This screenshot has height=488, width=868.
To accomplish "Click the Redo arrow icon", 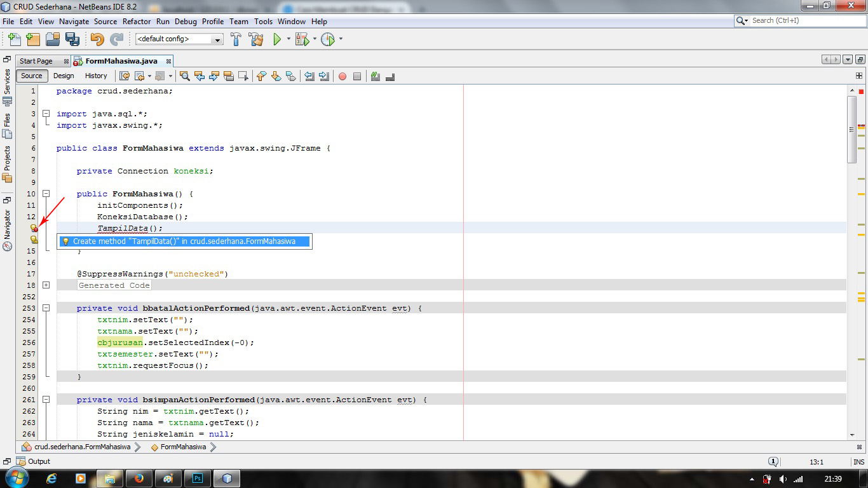I will [x=116, y=39].
